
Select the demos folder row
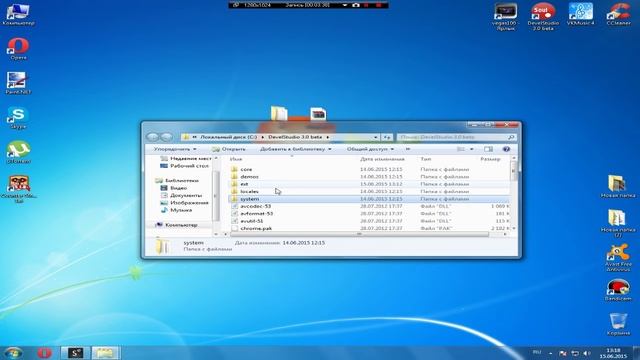click(x=368, y=176)
